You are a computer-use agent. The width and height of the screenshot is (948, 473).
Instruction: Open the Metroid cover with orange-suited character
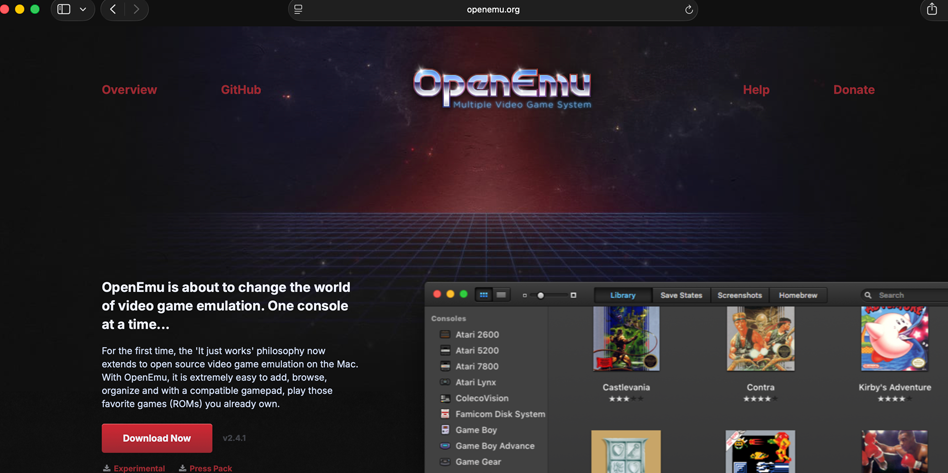click(x=761, y=452)
